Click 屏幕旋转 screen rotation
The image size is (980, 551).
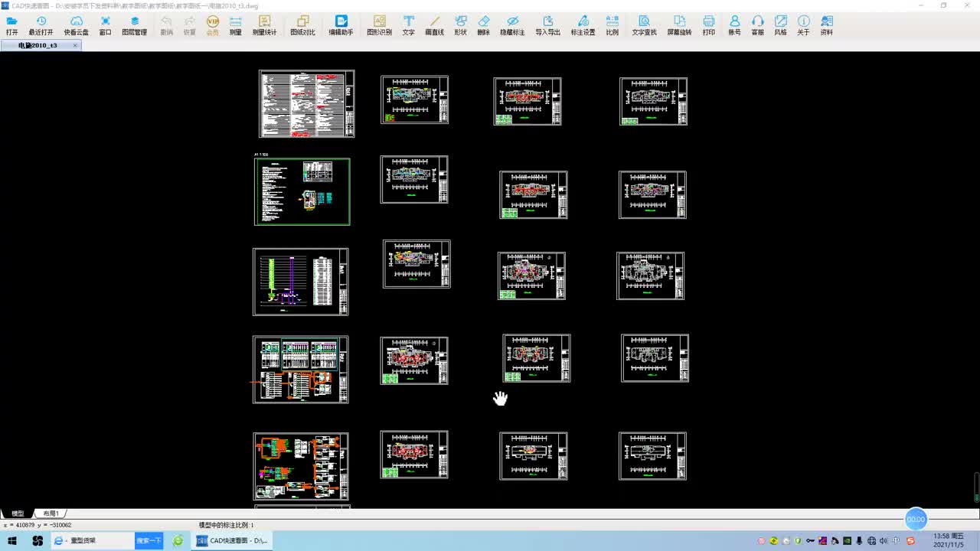coord(679,25)
